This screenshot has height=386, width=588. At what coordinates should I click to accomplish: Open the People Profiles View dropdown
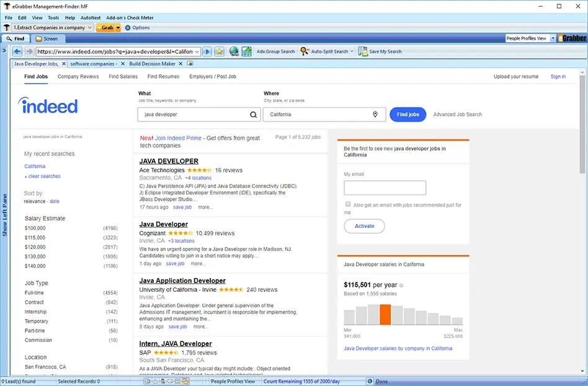[553, 38]
